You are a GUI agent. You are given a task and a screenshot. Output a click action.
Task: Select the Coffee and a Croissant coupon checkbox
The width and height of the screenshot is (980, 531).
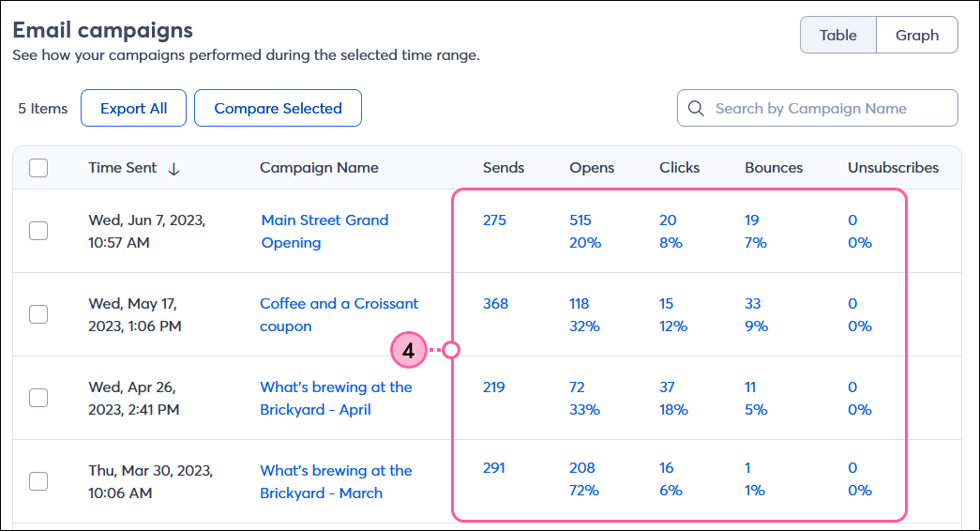tap(38, 314)
